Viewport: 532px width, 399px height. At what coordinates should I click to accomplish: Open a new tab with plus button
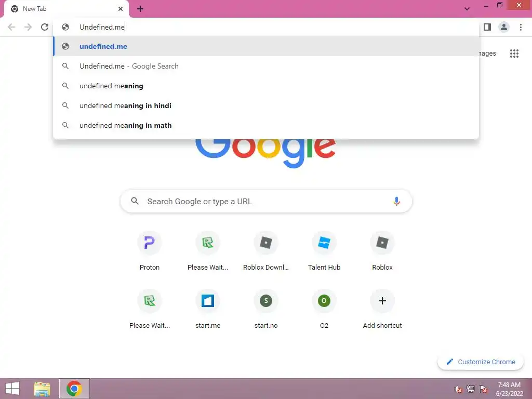(x=140, y=9)
